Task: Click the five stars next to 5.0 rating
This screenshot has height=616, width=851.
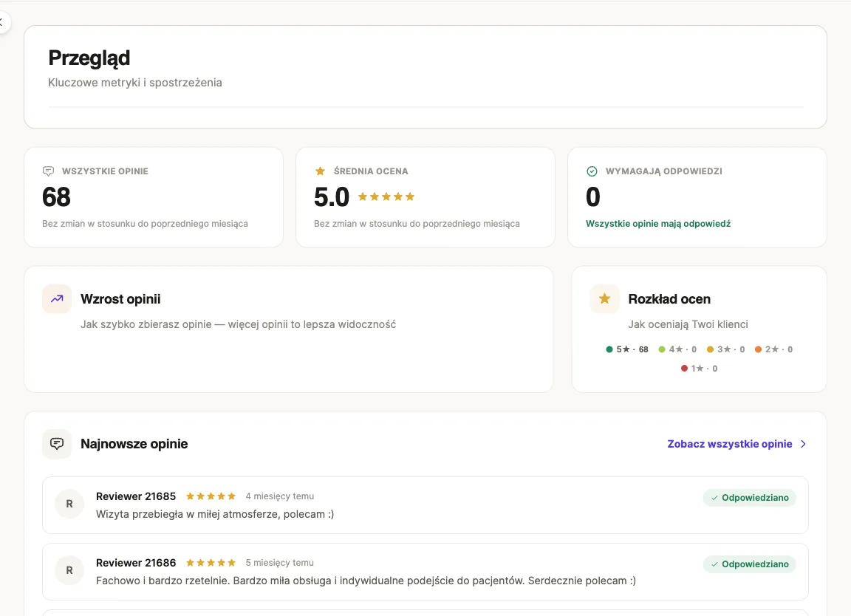Action: click(386, 196)
